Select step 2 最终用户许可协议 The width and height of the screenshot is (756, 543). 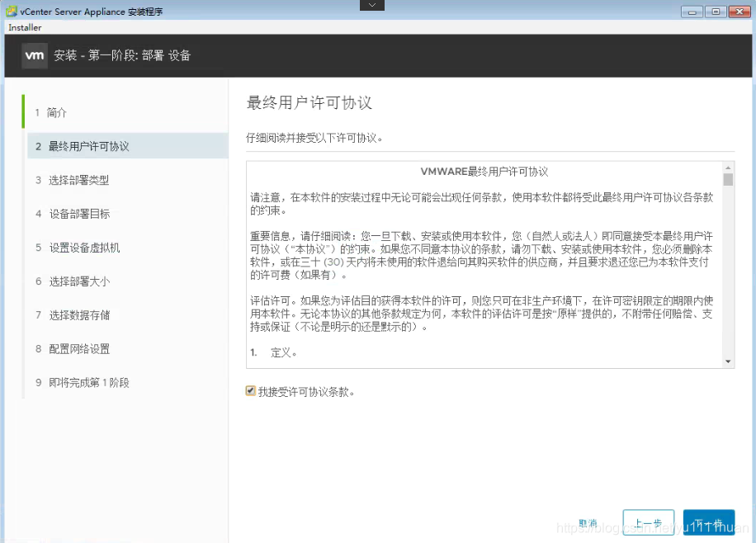tap(128, 146)
